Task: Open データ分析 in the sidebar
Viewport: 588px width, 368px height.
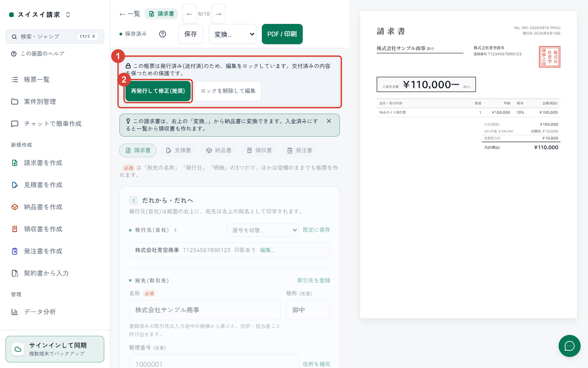Action: (55, 312)
